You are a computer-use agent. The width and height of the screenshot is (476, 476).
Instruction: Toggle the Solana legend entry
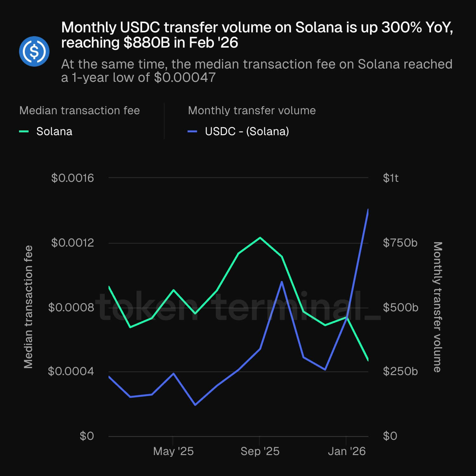point(54,131)
